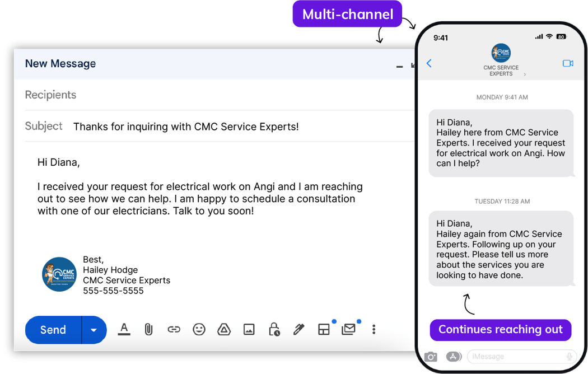588x374 pixels.
Task: Click the Send button
Action: pos(53,330)
